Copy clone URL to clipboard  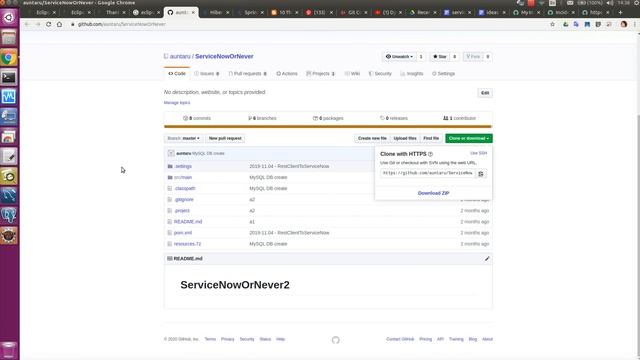coord(481,173)
